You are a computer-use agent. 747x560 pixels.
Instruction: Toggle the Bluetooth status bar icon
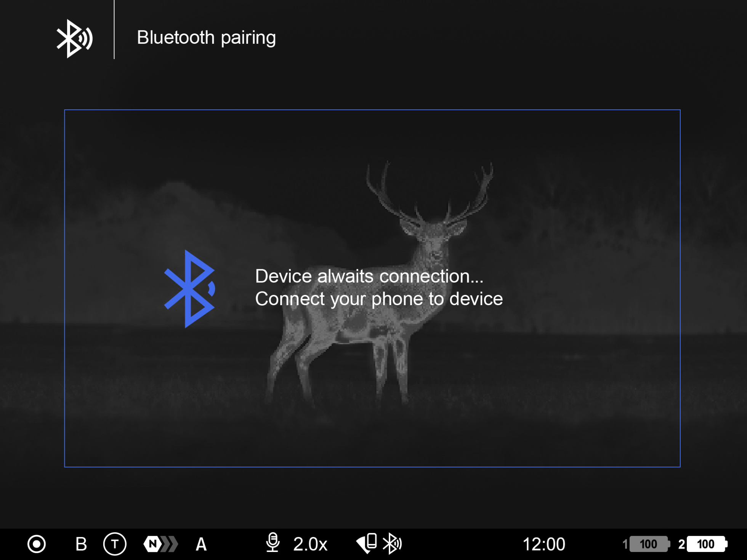click(392, 543)
